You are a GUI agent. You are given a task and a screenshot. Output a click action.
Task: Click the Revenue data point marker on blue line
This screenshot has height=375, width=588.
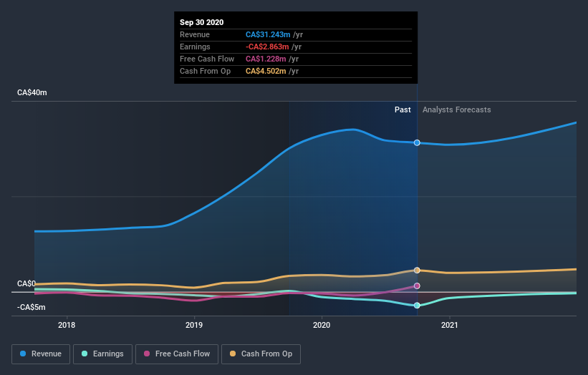click(x=417, y=142)
